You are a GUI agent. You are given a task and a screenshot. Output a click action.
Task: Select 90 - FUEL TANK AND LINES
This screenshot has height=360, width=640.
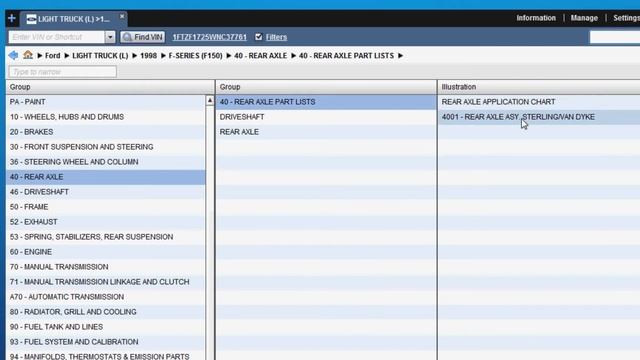[106, 327]
